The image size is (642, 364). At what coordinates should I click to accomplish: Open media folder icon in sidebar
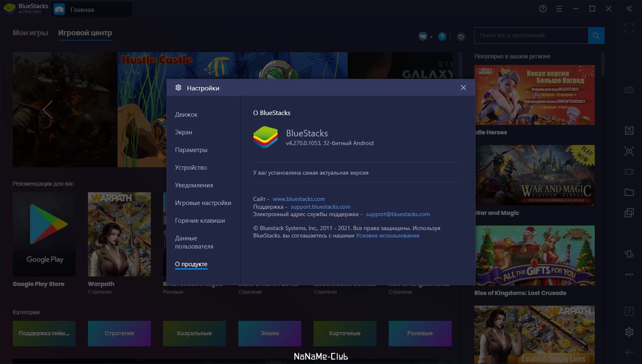click(629, 192)
